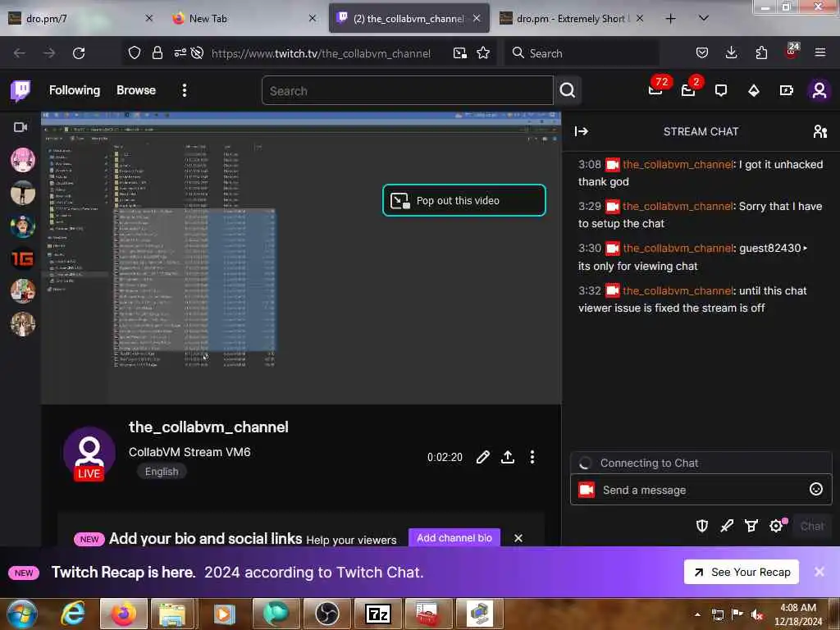Reload the page in Firefox

coord(79,53)
